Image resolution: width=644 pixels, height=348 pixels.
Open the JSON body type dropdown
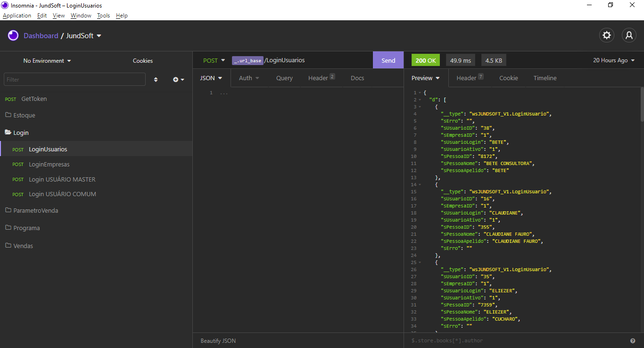(211, 78)
